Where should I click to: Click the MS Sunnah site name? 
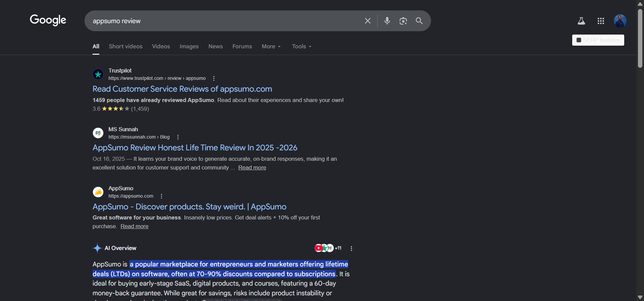pyautogui.click(x=123, y=129)
